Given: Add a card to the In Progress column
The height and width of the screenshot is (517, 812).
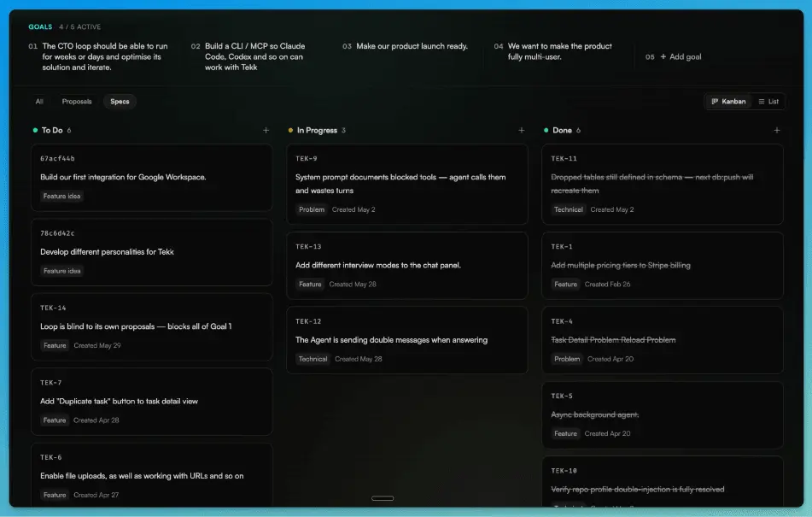Looking at the screenshot, I should point(521,131).
